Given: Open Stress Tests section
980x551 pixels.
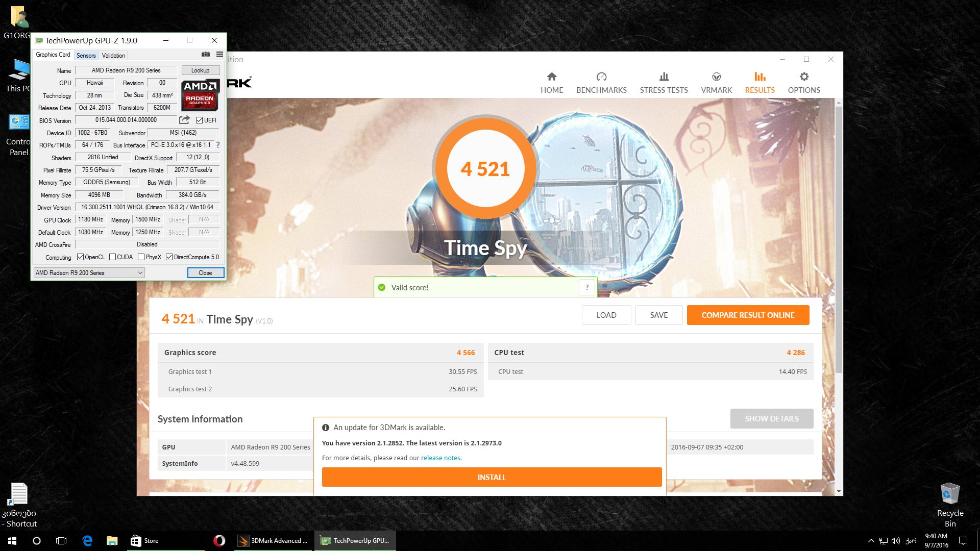Looking at the screenshot, I should click(x=664, y=83).
